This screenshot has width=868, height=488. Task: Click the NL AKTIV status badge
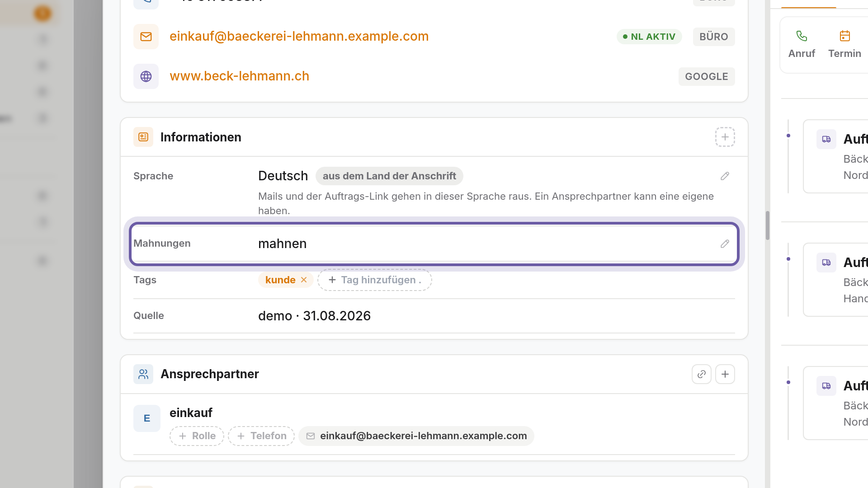click(x=649, y=37)
